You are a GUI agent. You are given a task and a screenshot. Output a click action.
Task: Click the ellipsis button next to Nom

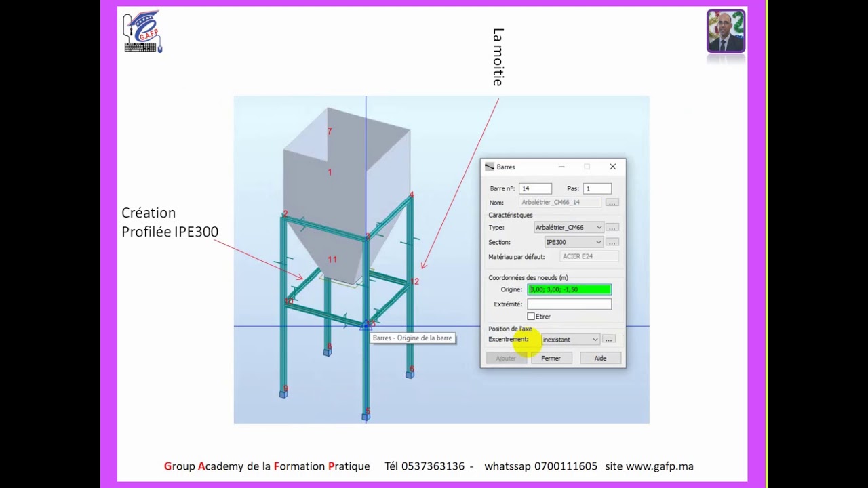(612, 203)
